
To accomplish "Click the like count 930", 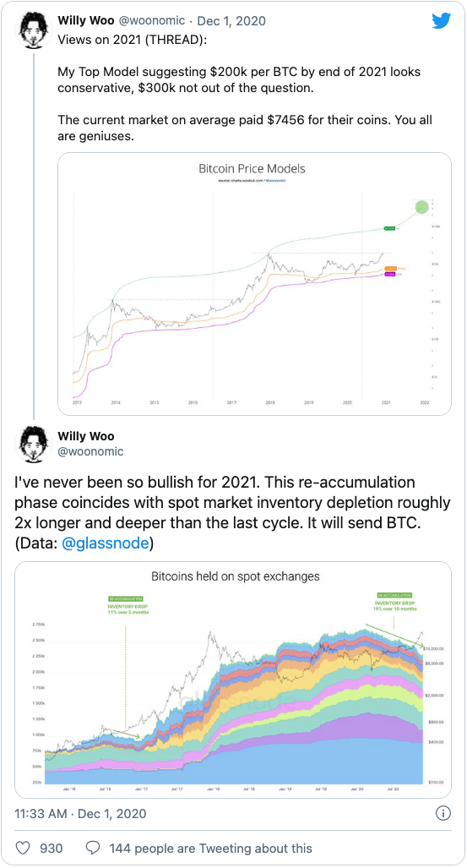I will [52, 848].
